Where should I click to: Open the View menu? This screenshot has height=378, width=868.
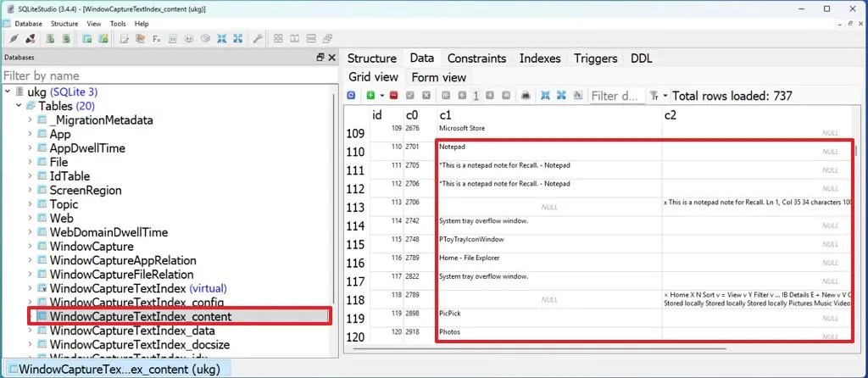point(94,24)
